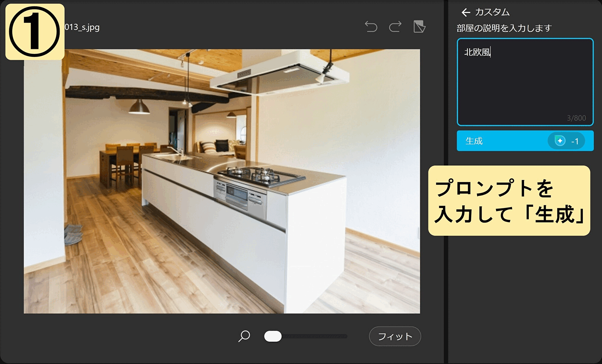The width and height of the screenshot is (602, 364).
Task: Click the フィット fit button
Action: point(395,336)
